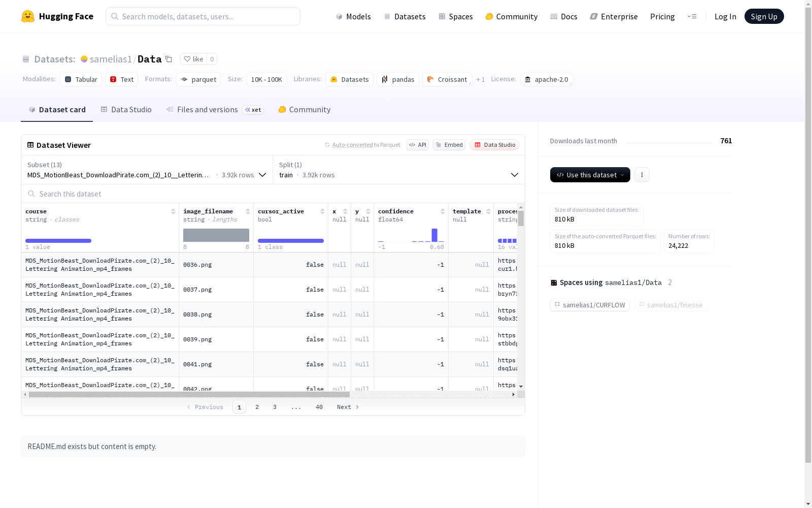This screenshot has width=812, height=508.
Task: Sort the template column
Action: click(488, 211)
